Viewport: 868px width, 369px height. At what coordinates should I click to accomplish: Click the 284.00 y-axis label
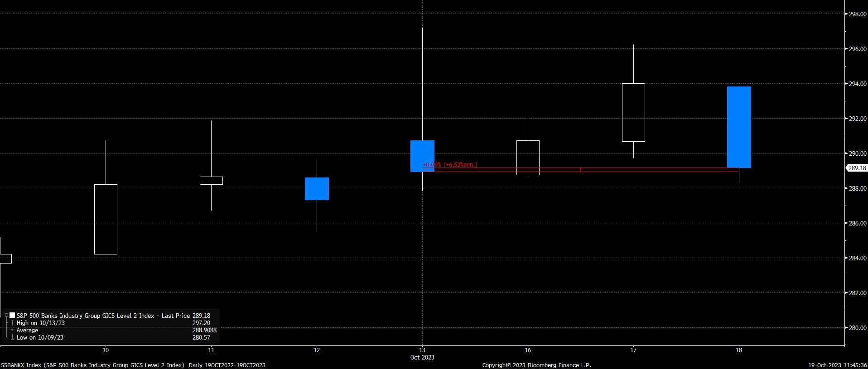pyautogui.click(x=857, y=258)
